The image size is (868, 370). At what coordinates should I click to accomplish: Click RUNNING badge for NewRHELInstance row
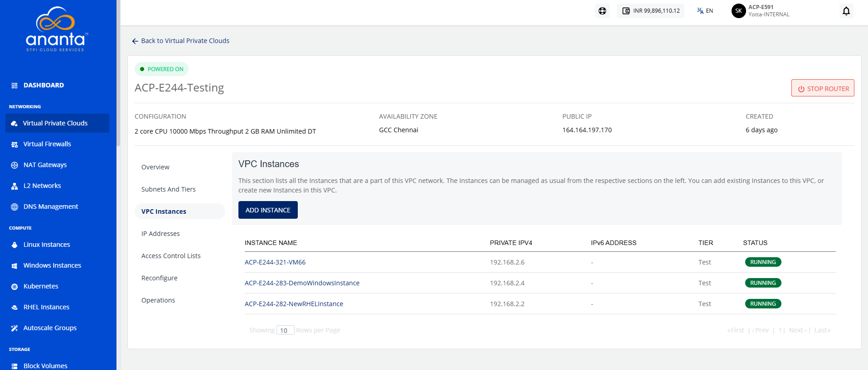(763, 304)
